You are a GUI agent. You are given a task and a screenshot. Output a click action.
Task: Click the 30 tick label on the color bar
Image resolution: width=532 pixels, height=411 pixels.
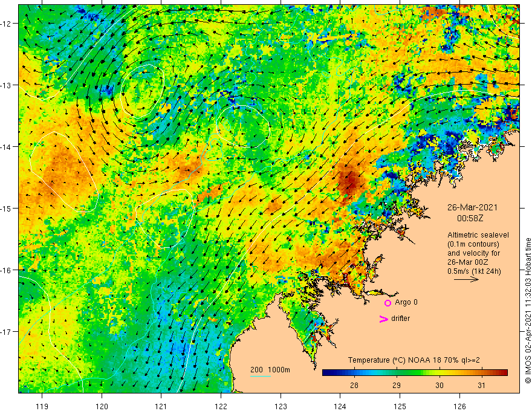pyautogui.click(x=439, y=385)
